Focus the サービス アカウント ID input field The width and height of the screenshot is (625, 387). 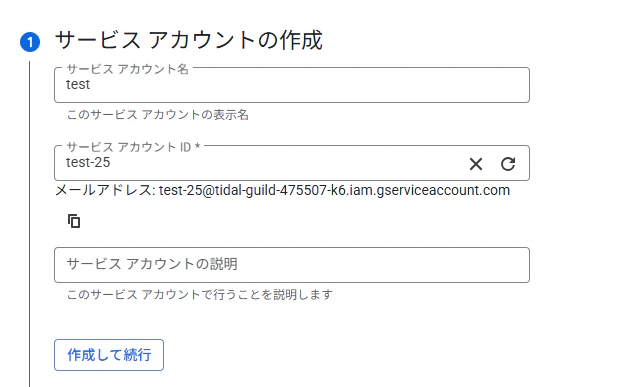point(259,163)
